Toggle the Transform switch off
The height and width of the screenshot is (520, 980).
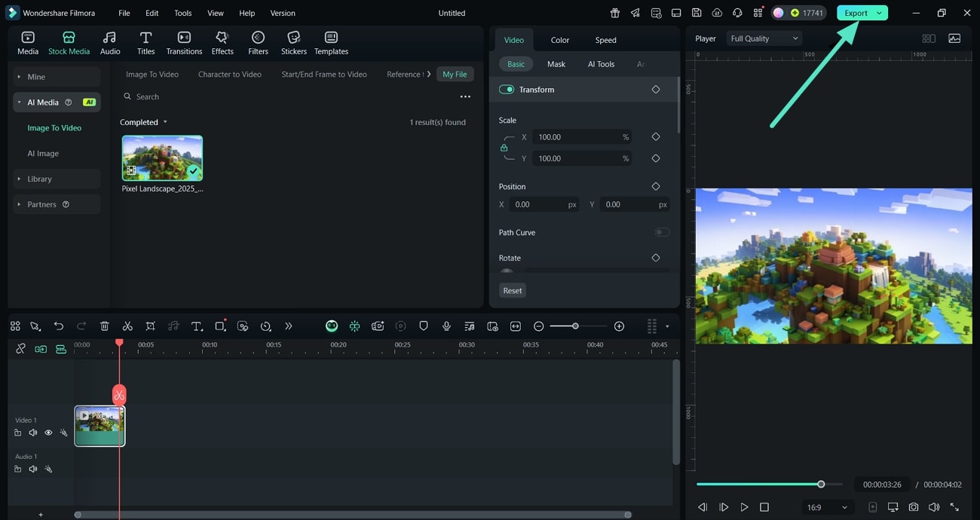507,90
